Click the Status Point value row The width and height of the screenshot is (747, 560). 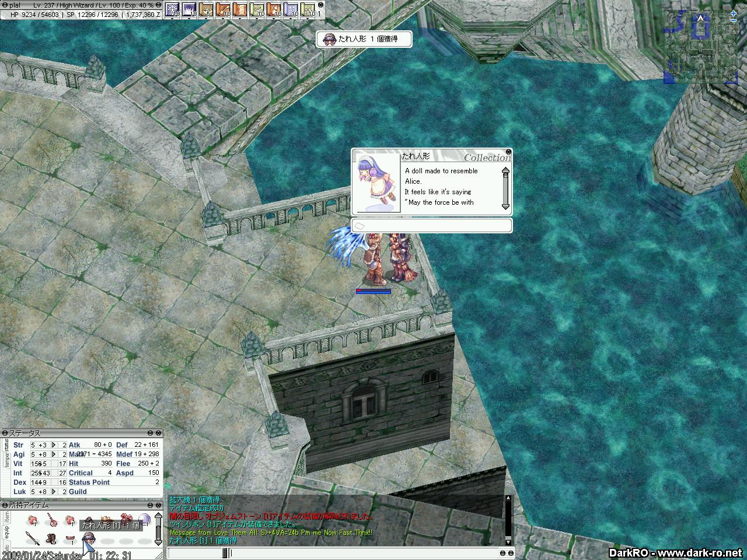pyautogui.click(x=114, y=482)
